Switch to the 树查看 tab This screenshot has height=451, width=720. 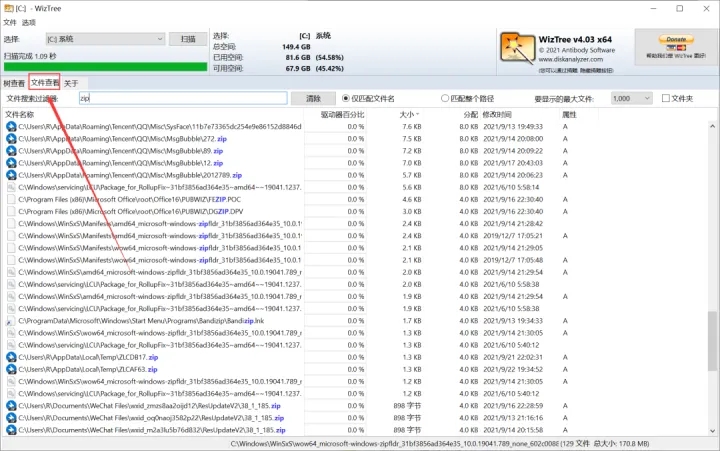(x=14, y=83)
